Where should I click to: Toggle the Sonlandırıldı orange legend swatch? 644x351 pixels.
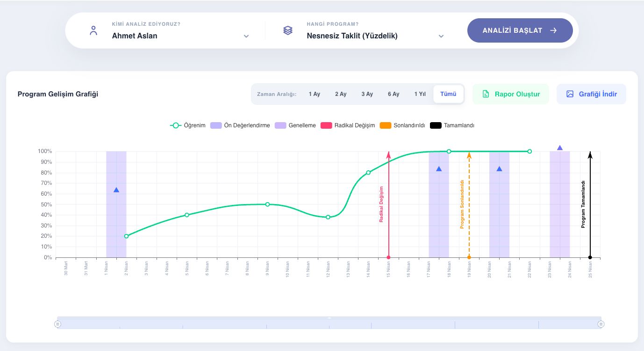tap(386, 125)
